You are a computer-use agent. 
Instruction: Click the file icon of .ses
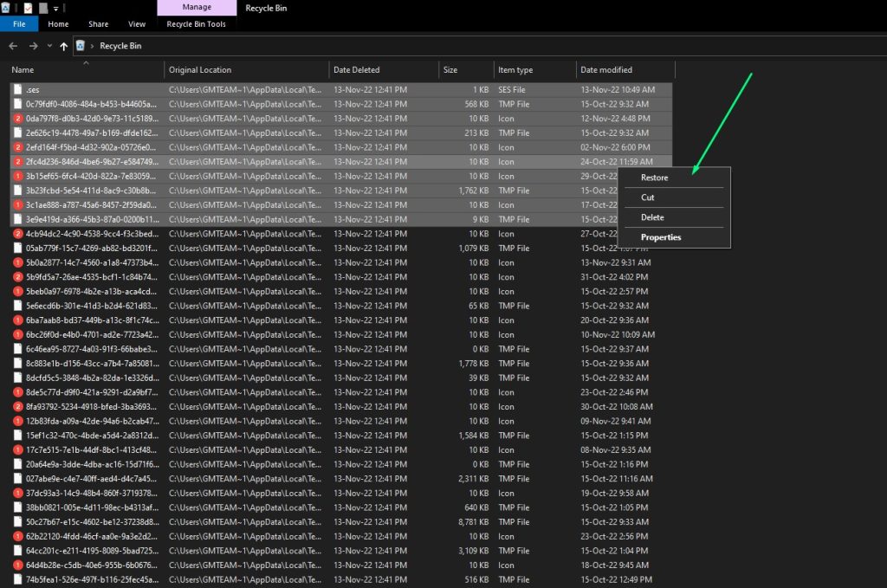click(x=18, y=90)
